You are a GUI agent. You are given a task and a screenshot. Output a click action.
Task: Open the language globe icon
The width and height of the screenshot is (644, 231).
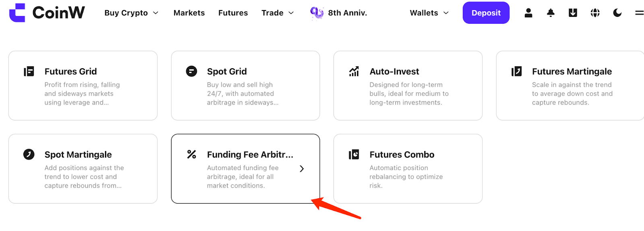pyautogui.click(x=595, y=13)
